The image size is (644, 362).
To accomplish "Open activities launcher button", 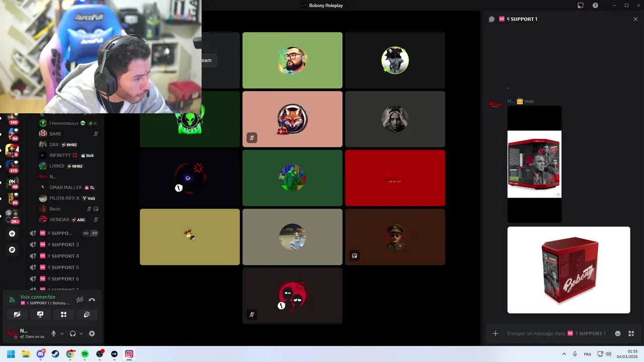I will tap(63, 314).
